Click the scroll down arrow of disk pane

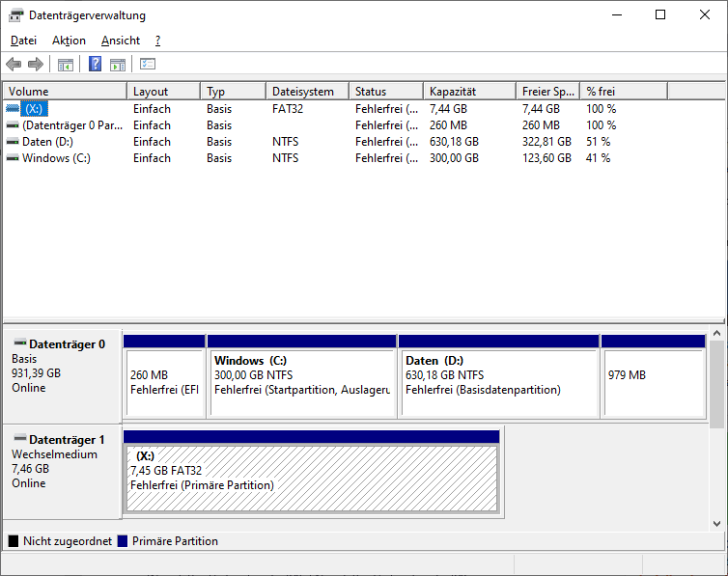point(716,524)
